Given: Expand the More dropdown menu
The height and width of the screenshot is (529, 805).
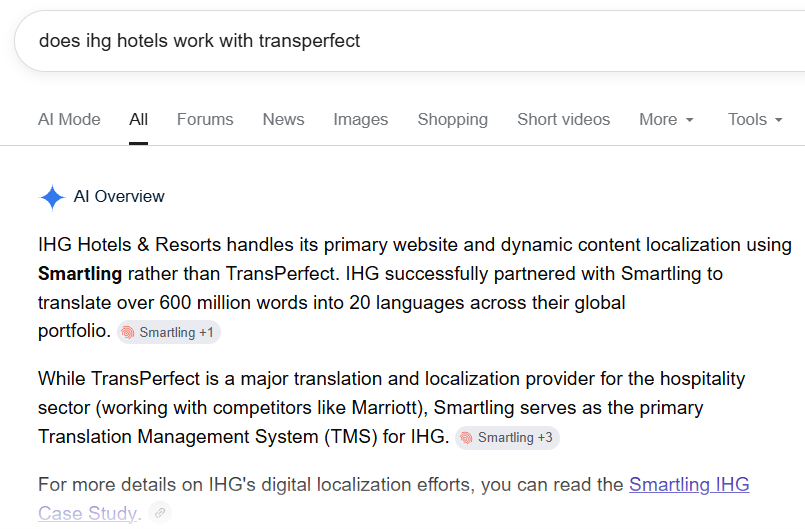Looking at the screenshot, I should (666, 120).
